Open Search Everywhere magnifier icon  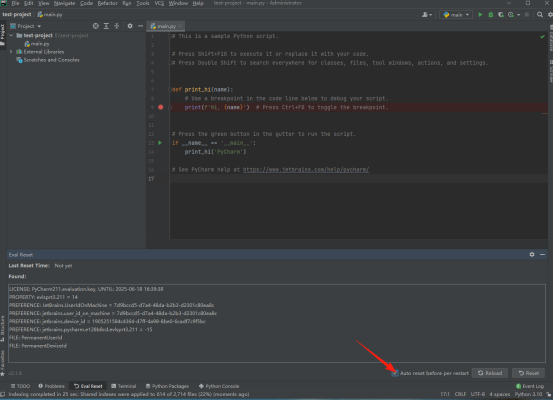540,15
